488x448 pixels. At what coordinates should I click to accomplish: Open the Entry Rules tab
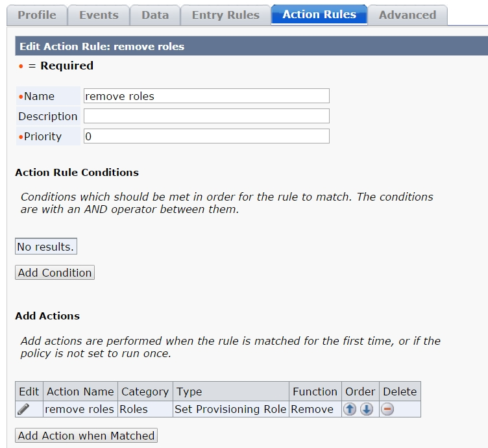click(225, 14)
